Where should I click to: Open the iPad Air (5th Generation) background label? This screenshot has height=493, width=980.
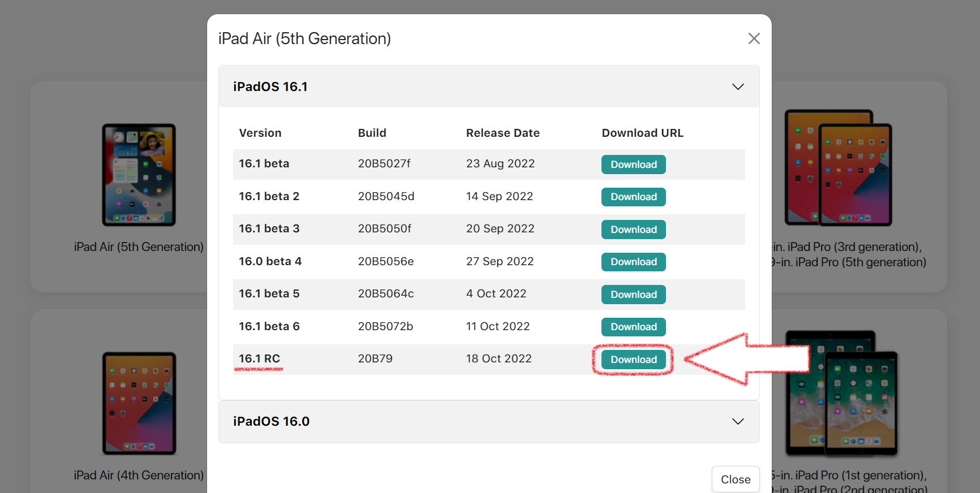[139, 247]
